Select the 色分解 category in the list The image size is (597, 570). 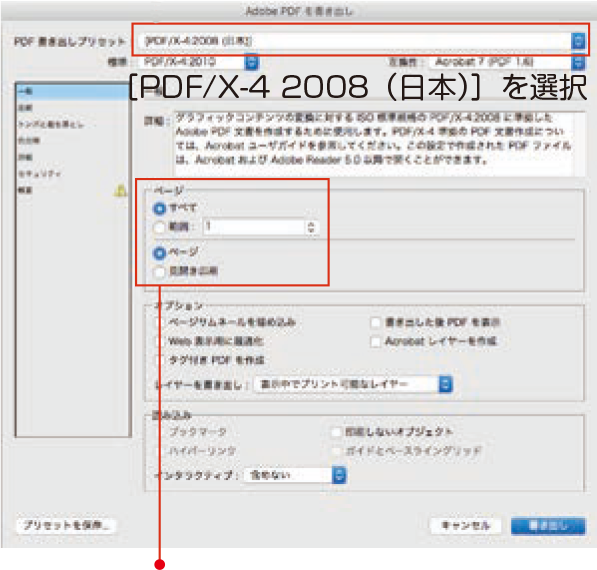tap(72, 141)
